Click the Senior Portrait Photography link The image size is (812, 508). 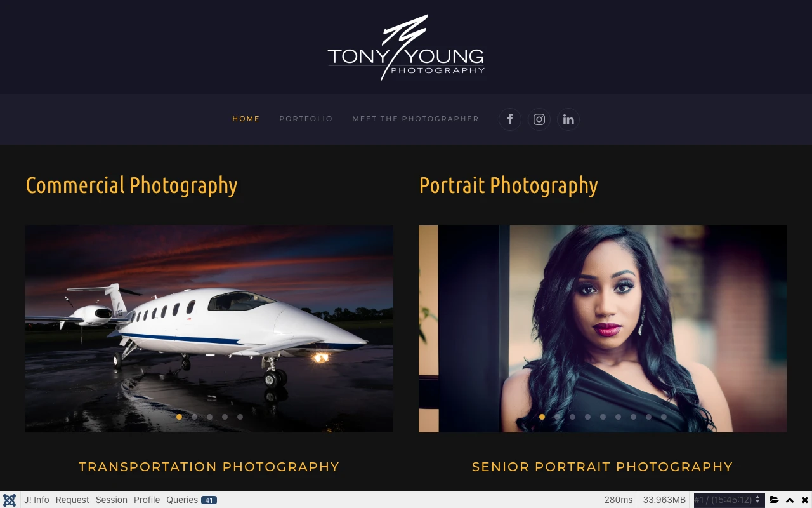(603, 467)
